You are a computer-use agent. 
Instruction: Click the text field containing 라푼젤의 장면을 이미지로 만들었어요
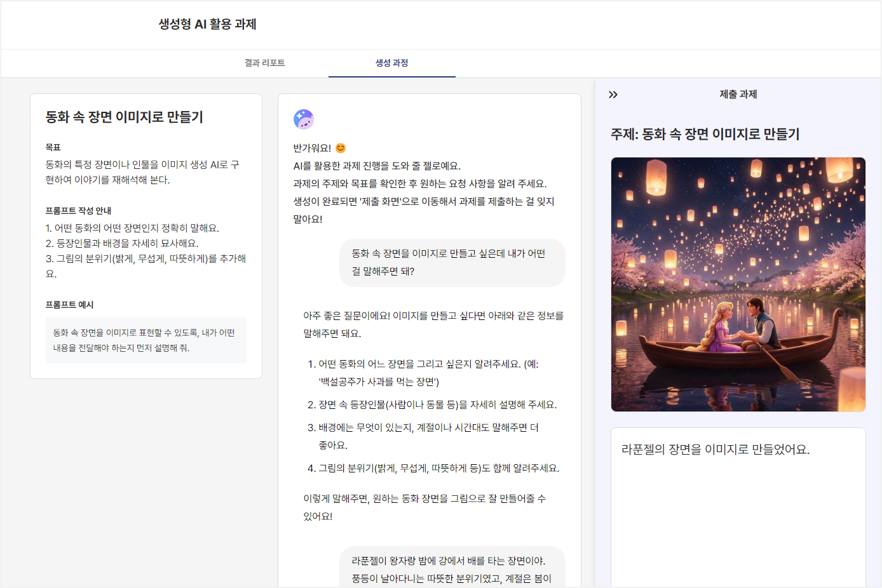(x=738, y=508)
